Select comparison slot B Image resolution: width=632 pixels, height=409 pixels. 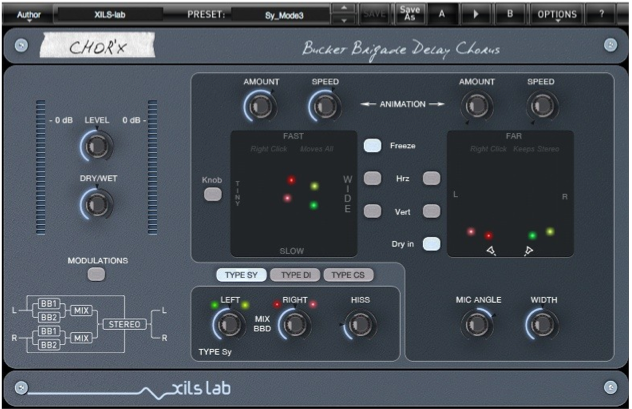[510, 14]
